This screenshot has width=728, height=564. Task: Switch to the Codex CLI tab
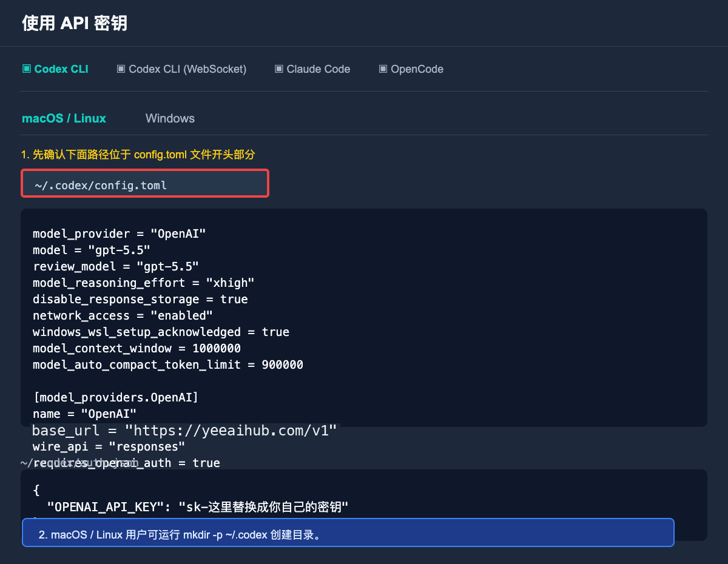[x=55, y=69]
